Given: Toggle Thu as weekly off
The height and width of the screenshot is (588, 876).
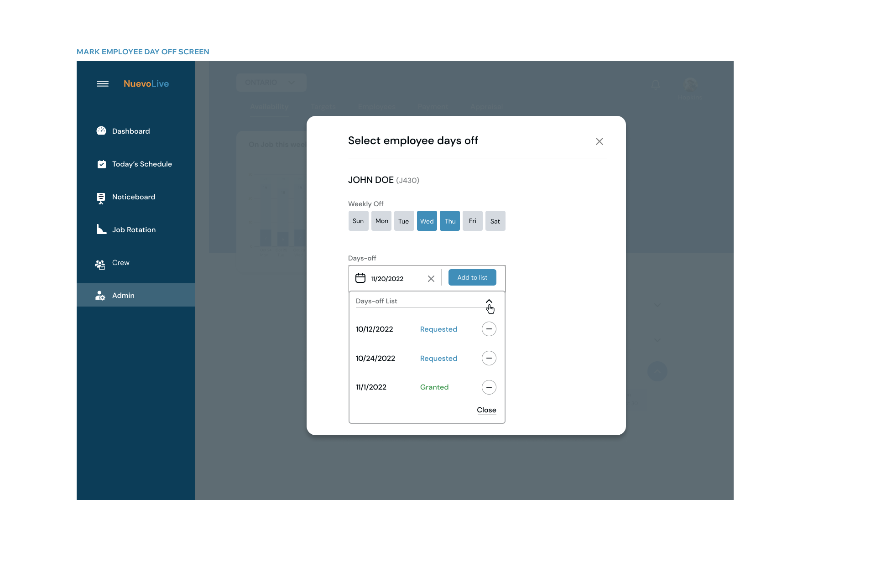Looking at the screenshot, I should coord(450,221).
